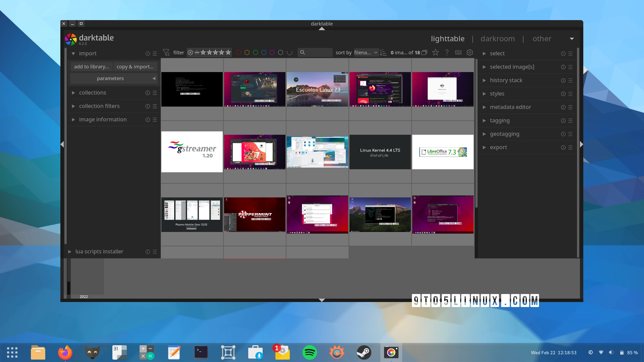Click the contextual help question mark icon
Screen dimensions: 644x362
tap(446, 53)
